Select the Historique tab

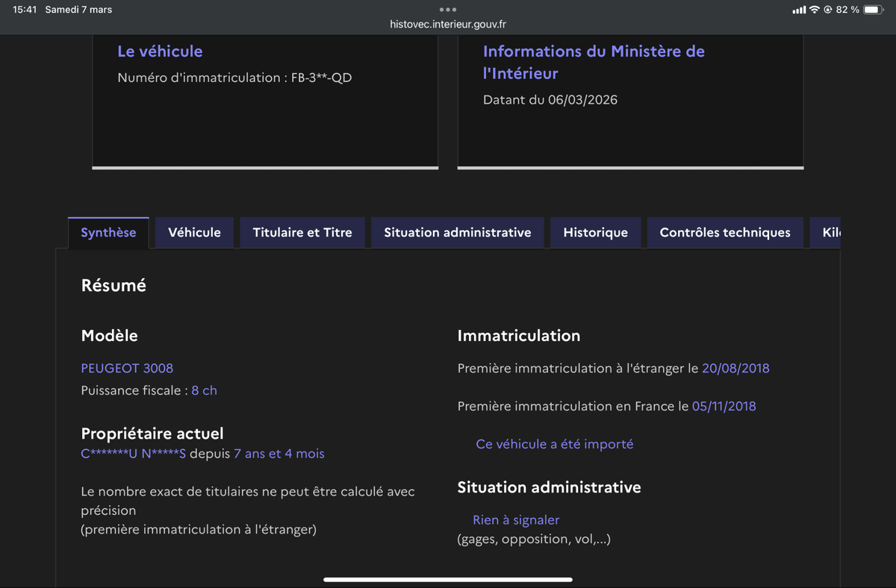(595, 233)
